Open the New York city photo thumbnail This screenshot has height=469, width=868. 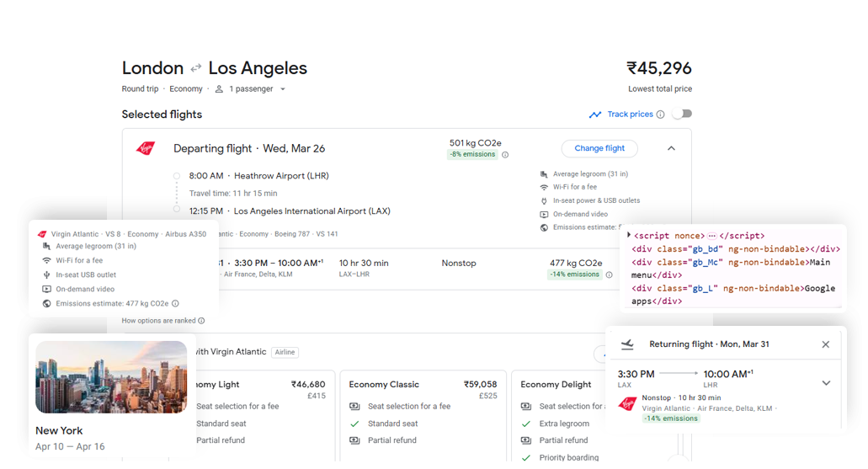tap(111, 377)
